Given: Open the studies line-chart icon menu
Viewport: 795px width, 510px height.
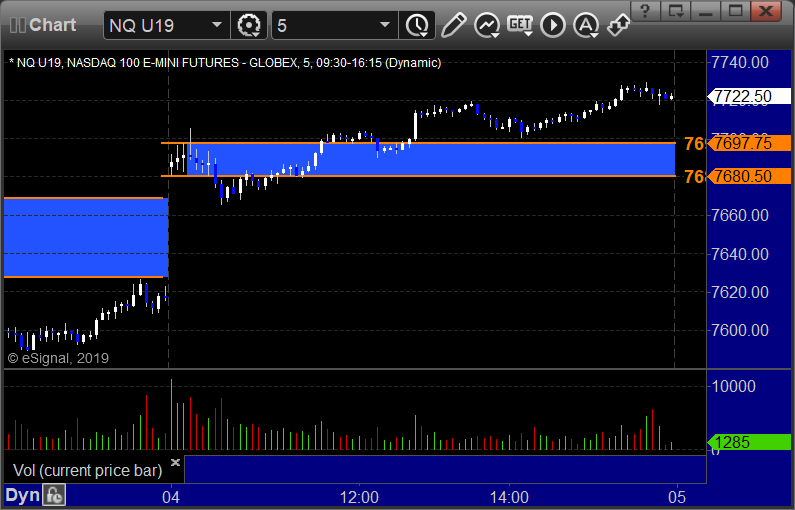Looking at the screenshot, I should coord(487,25).
